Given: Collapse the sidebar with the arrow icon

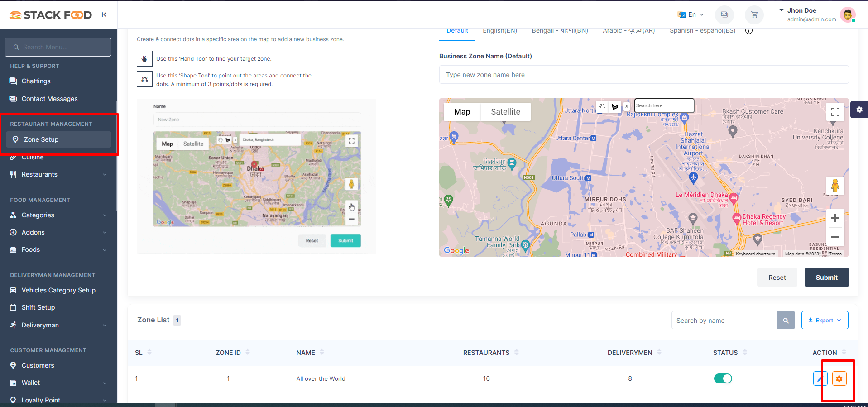Looking at the screenshot, I should [x=104, y=14].
